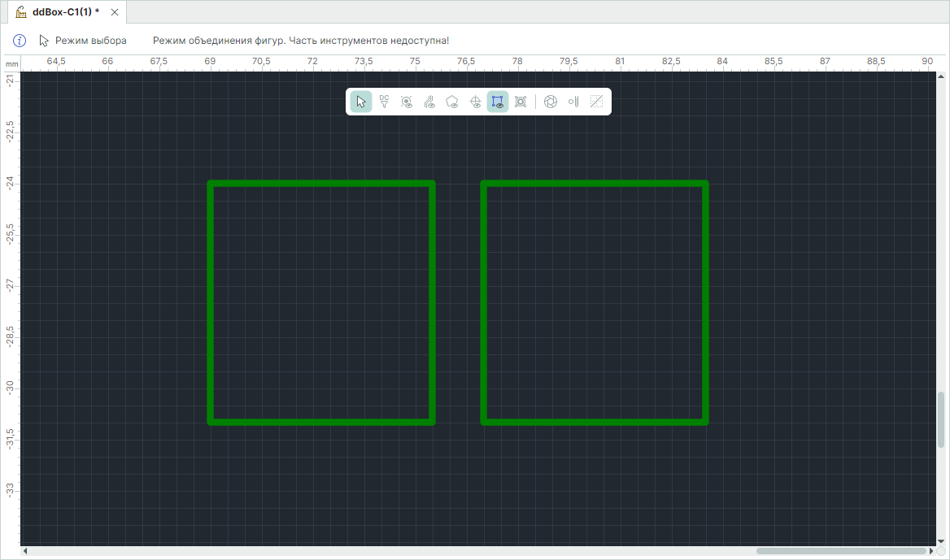
Task: Click the camera aperture icon
Action: click(x=551, y=102)
